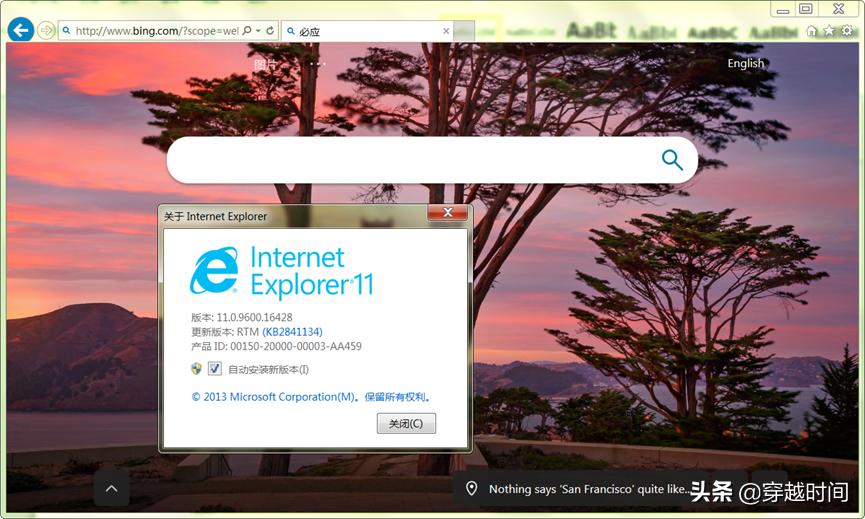This screenshot has height=519, width=865.
Task: Click the address bar URL field
Action: pos(157,31)
